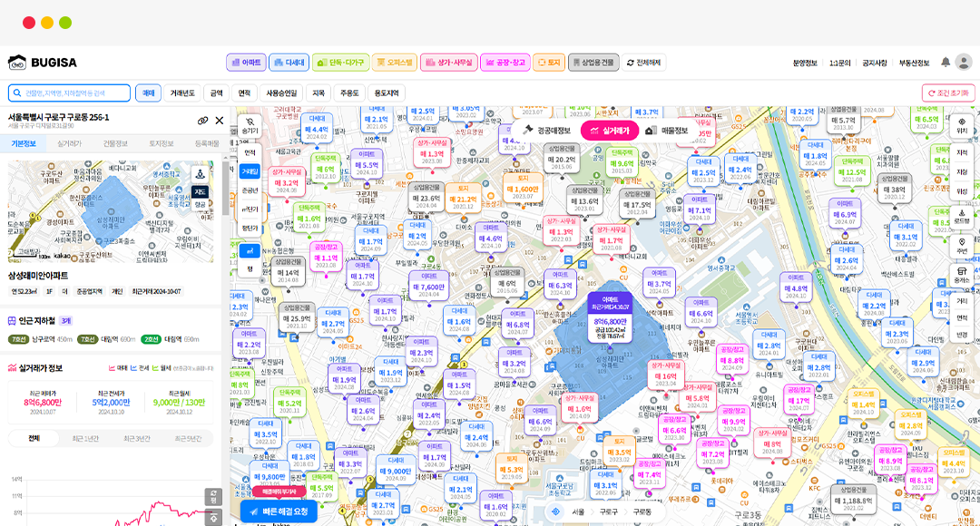
Task: Open the user profile avatar
Action: pyautogui.click(x=963, y=63)
